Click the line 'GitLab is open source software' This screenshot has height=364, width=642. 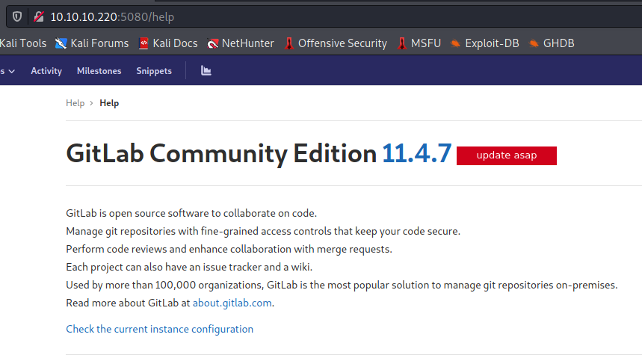(191, 213)
